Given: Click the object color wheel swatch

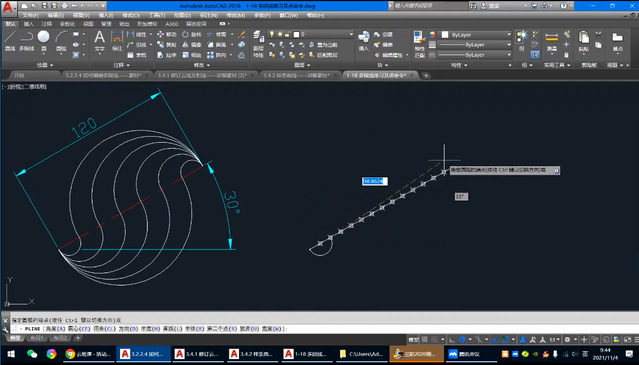Looking at the screenshot, I should (x=432, y=35).
